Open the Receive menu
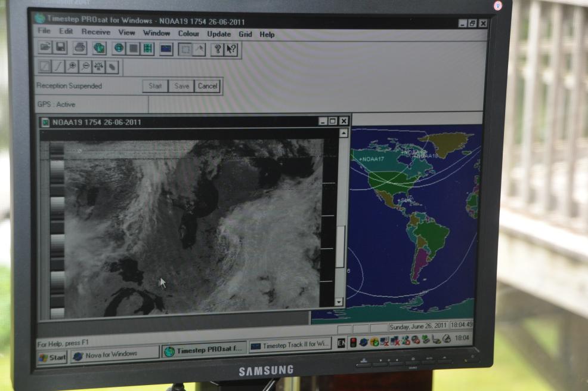 click(x=96, y=32)
